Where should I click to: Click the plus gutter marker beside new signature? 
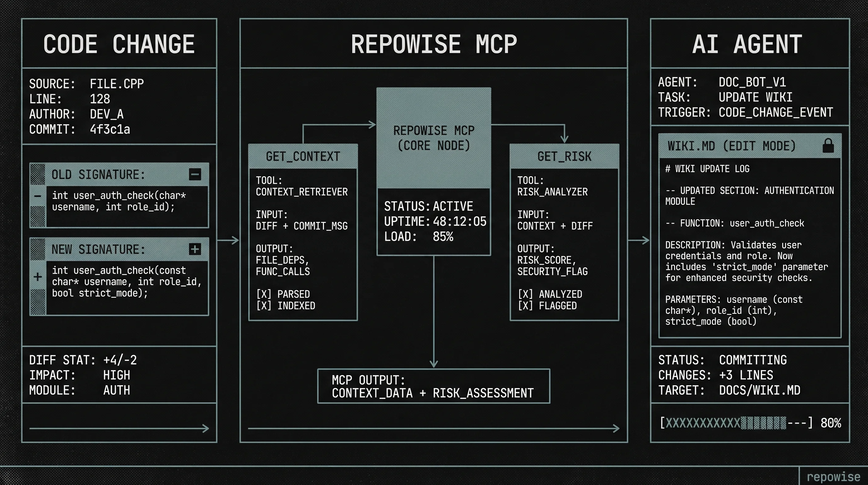pos(38,277)
